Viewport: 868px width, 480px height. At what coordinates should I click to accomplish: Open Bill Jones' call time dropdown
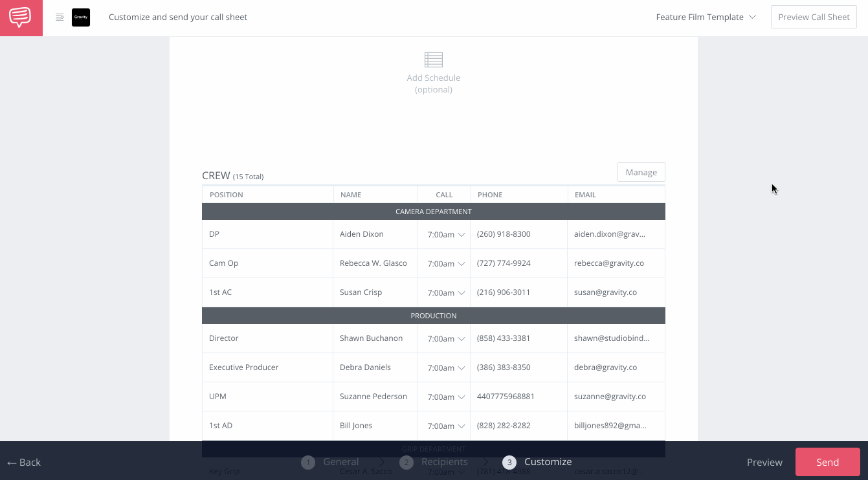tap(444, 425)
